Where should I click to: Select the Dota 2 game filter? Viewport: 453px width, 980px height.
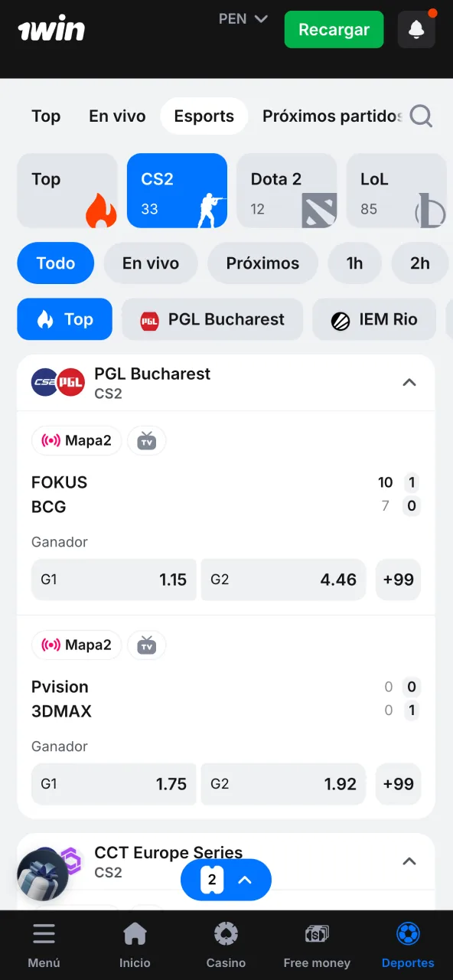pos(287,191)
